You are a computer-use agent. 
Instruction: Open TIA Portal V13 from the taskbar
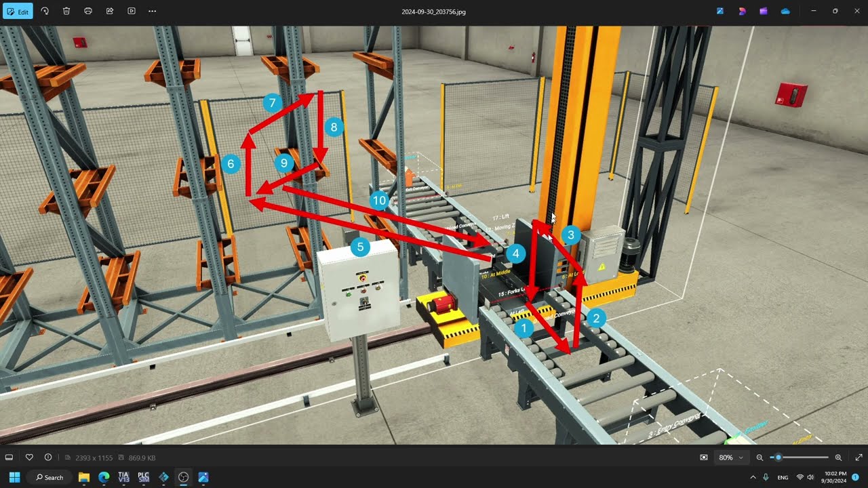tap(123, 477)
